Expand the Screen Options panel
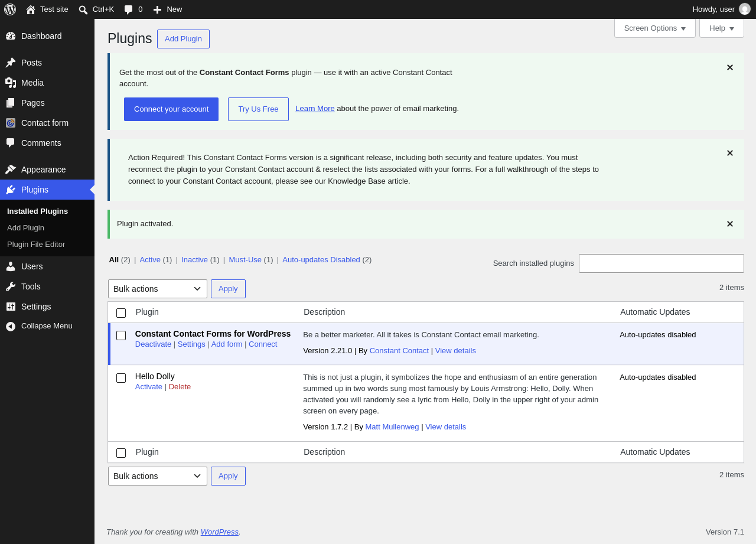 [655, 28]
